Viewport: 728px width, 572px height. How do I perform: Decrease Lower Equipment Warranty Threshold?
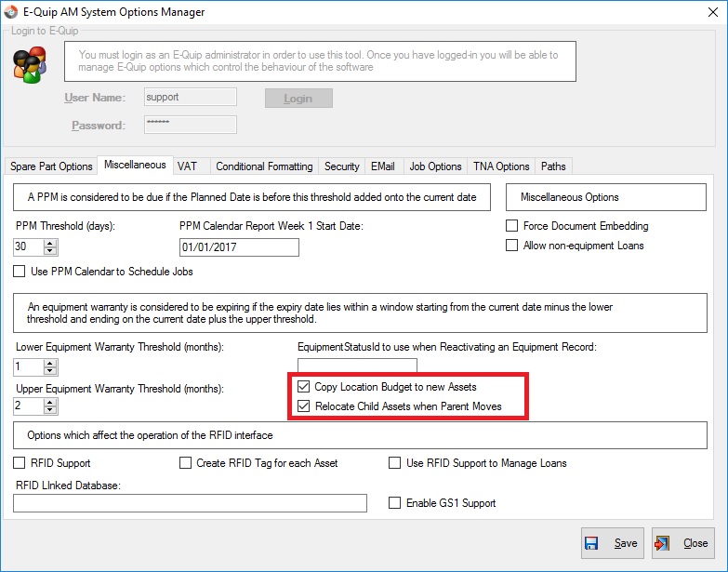50,371
